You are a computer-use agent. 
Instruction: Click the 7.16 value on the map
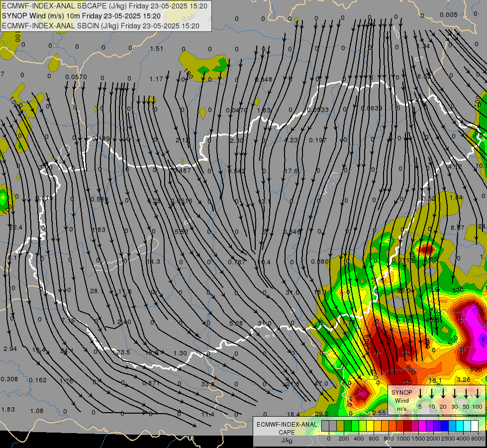pyautogui.click(x=68, y=320)
